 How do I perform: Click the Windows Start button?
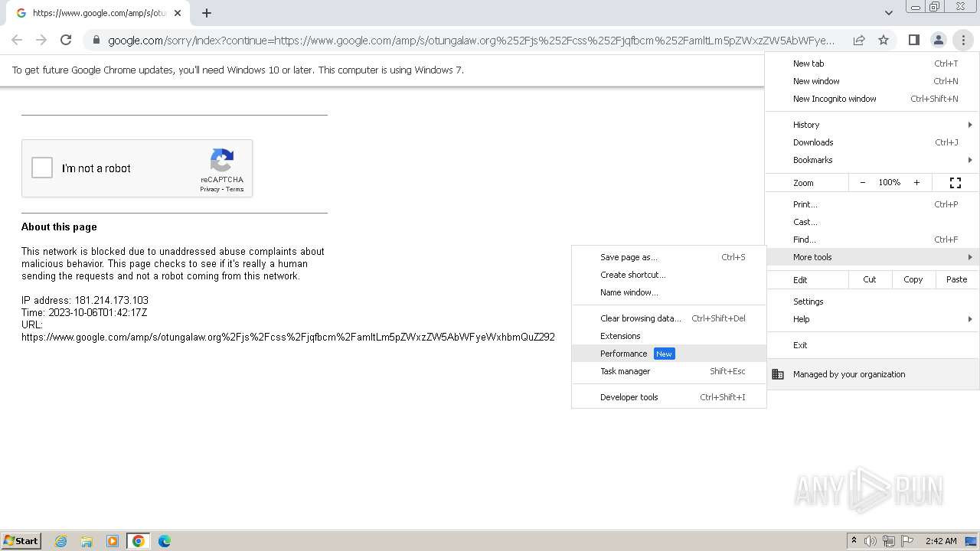(21, 540)
